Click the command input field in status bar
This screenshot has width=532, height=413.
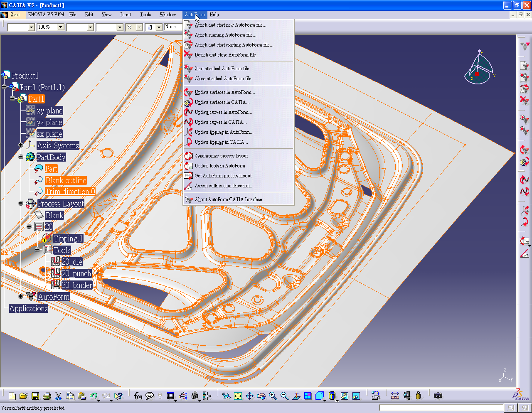[x=441, y=408]
